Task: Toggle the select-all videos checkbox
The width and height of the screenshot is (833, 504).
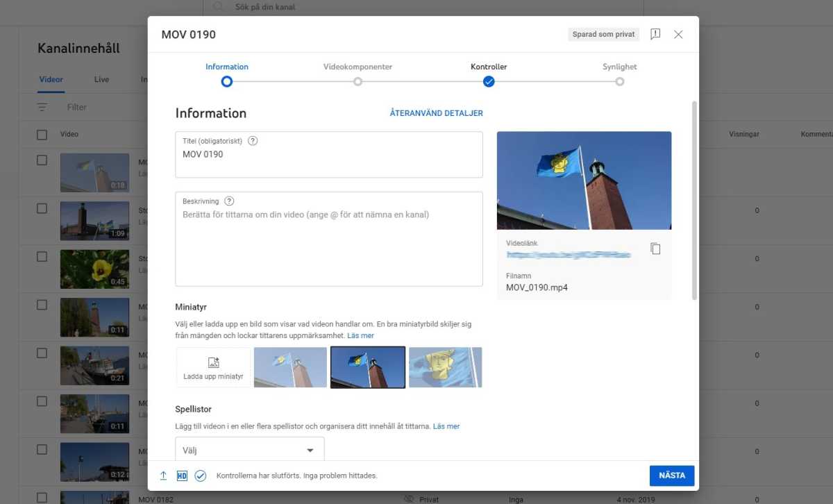Action: click(x=42, y=134)
